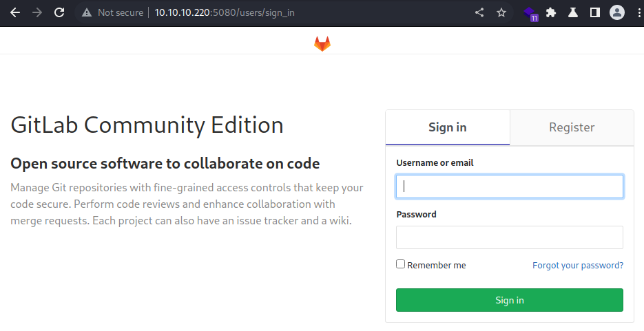Focus the Username or email field
Image resolution: width=644 pixels, height=331 pixels.
click(x=510, y=186)
